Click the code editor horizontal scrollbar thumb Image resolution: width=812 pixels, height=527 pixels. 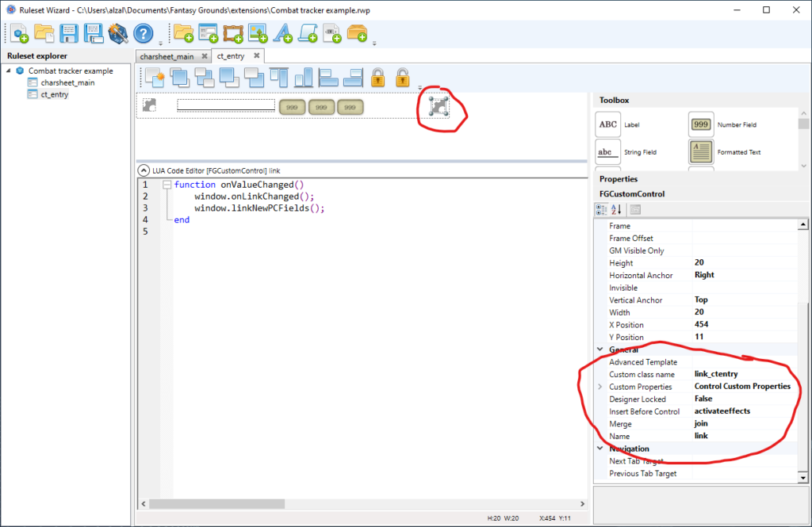(x=217, y=504)
